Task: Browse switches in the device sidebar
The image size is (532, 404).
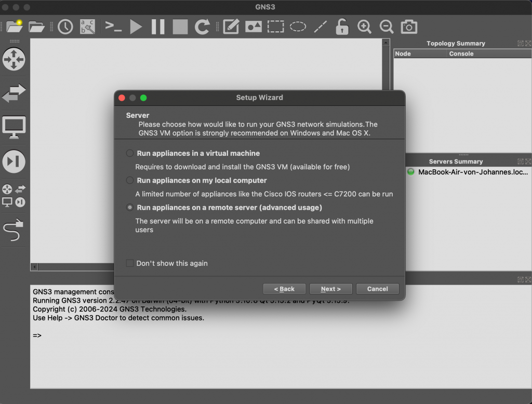Action: [x=14, y=93]
